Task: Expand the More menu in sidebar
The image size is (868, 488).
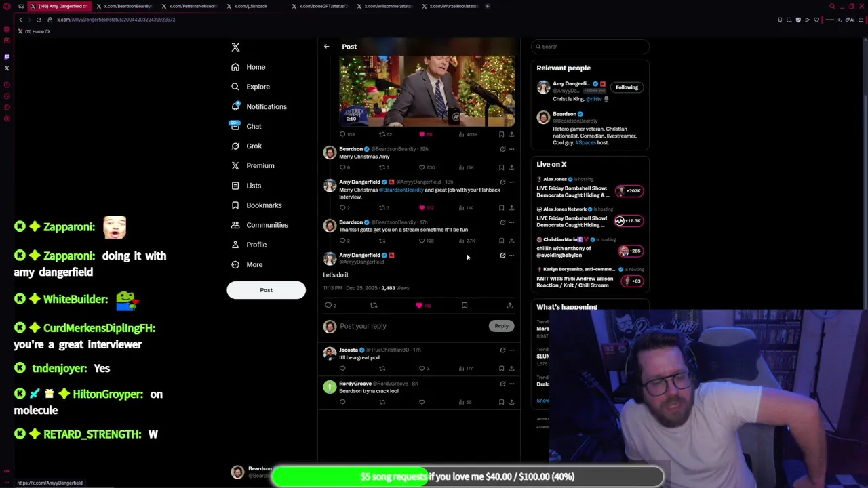Action: click(247, 264)
